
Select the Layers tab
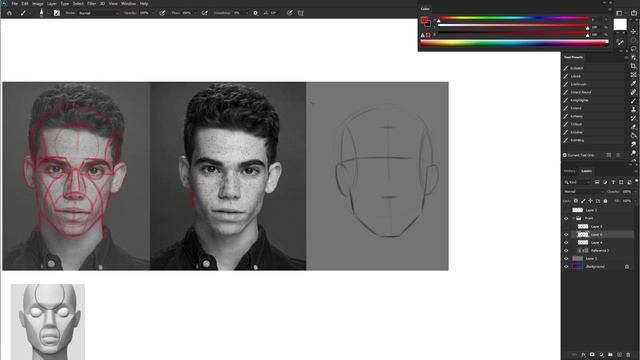(587, 171)
